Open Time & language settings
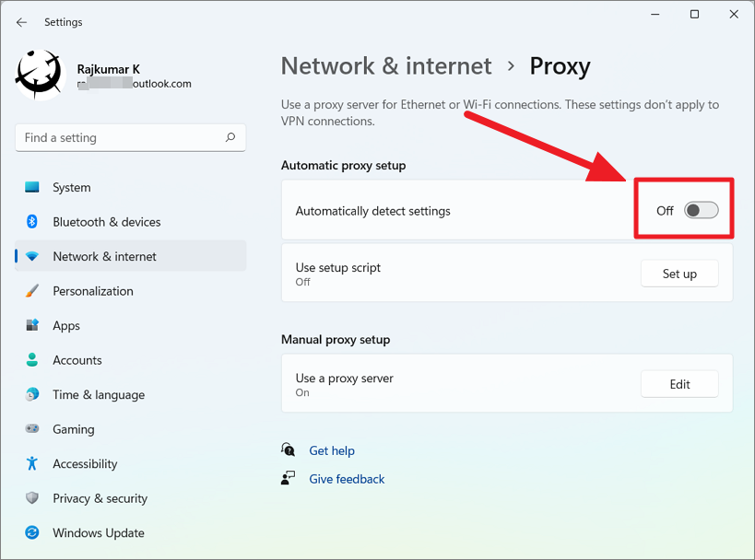This screenshot has width=755, height=560. pyautogui.click(x=131, y=394)
